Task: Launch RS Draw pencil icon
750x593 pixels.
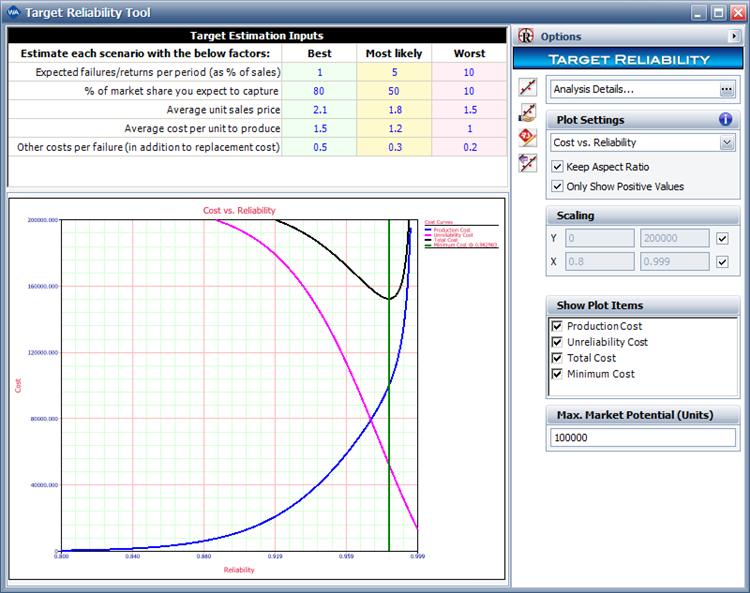Action: tap(528, 137)
